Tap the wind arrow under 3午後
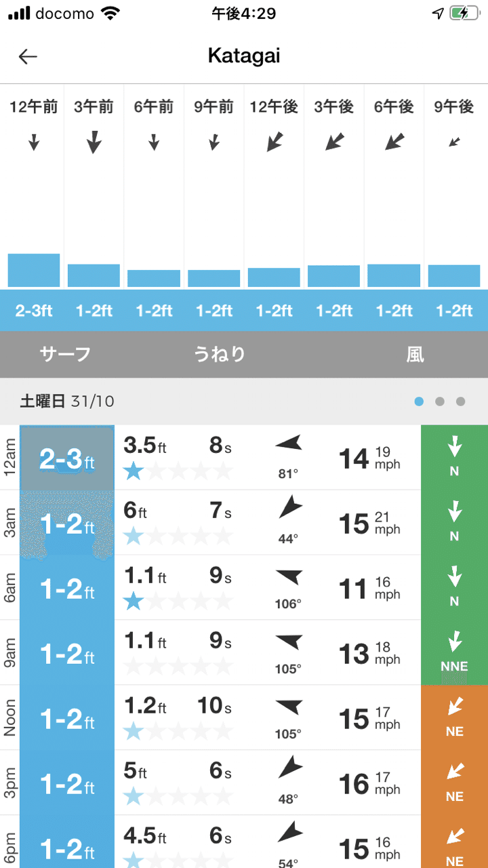 [x=334, y=142]
